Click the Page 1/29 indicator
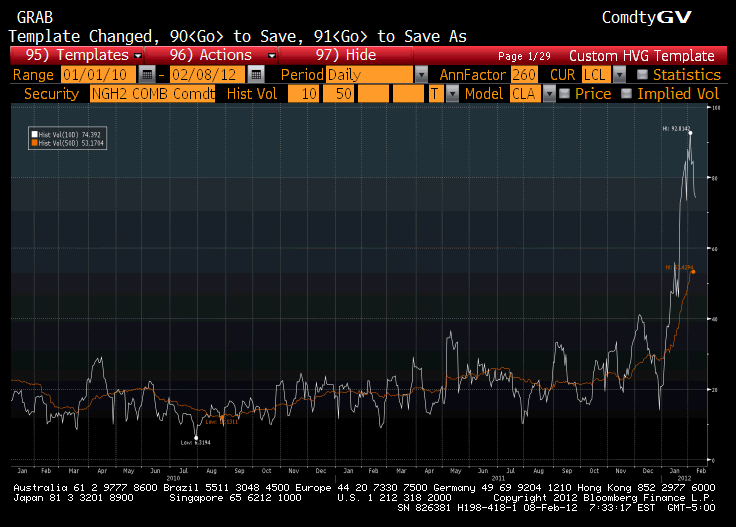This screenshot has height=527, width=736. (524, 56)
